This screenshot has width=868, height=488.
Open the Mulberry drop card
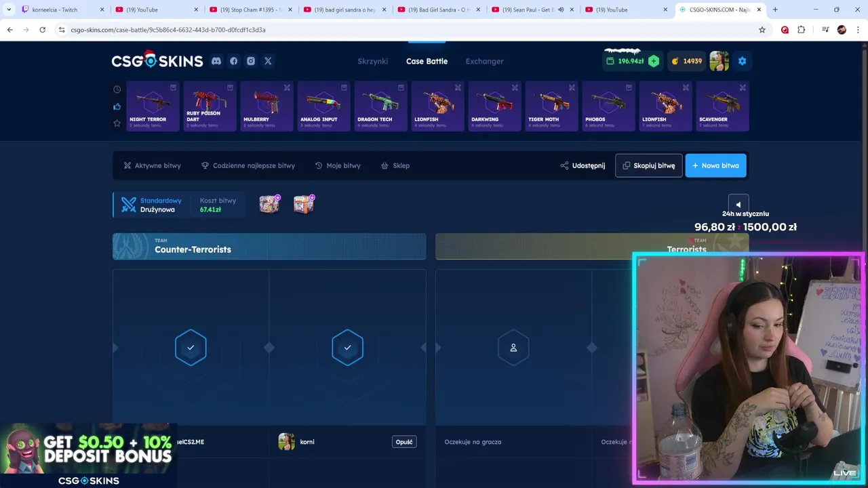click(267, 106)
